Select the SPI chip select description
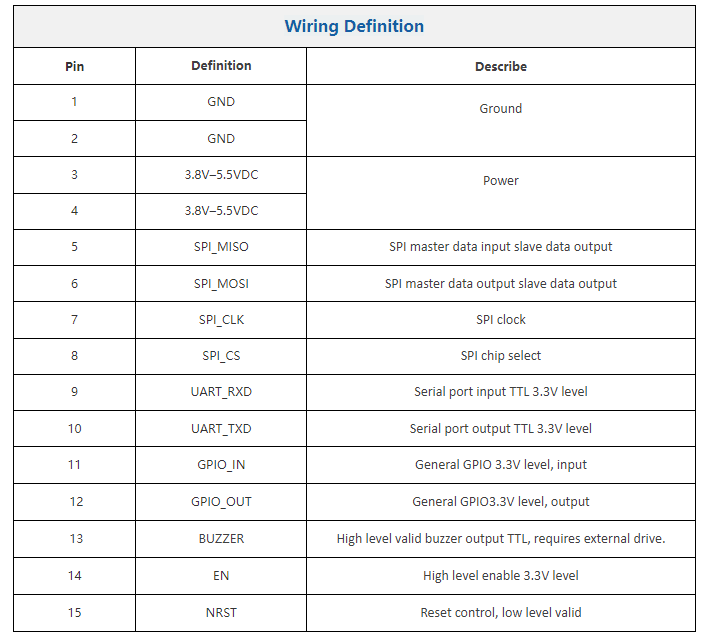 tap(500, 356)
